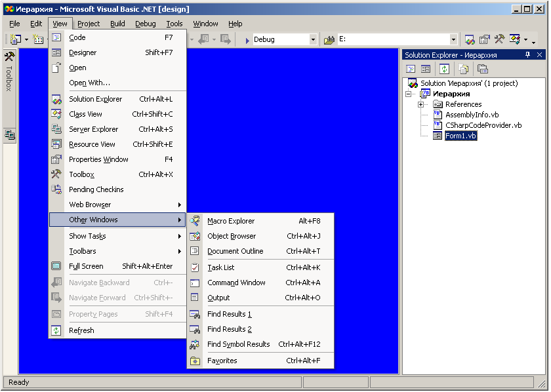Select Find Results 2 entry
Screen dimensions: 551x392
260,329
